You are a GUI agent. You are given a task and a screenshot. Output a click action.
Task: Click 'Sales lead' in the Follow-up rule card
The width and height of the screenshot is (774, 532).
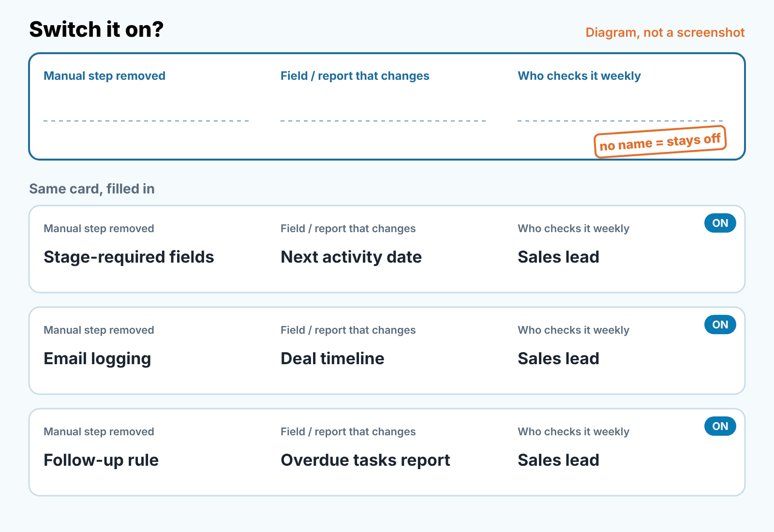[x=558, y=460]
